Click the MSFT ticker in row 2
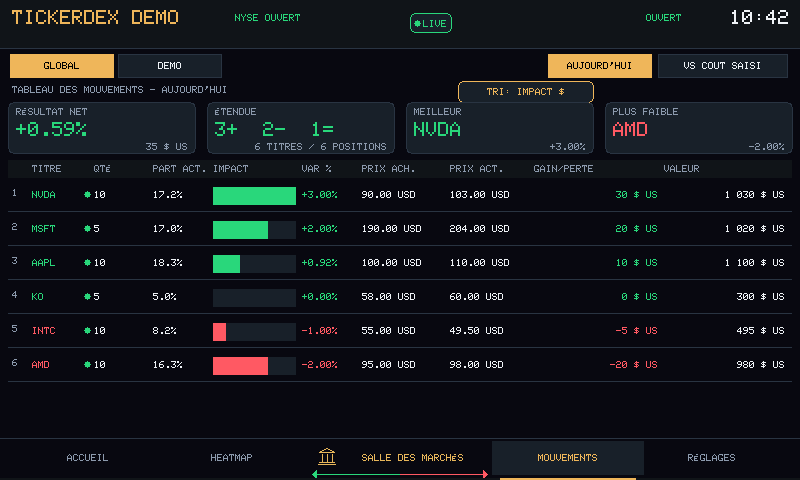Image resolution: width=800 pixels, height=480 pixels. click(43, 229)
